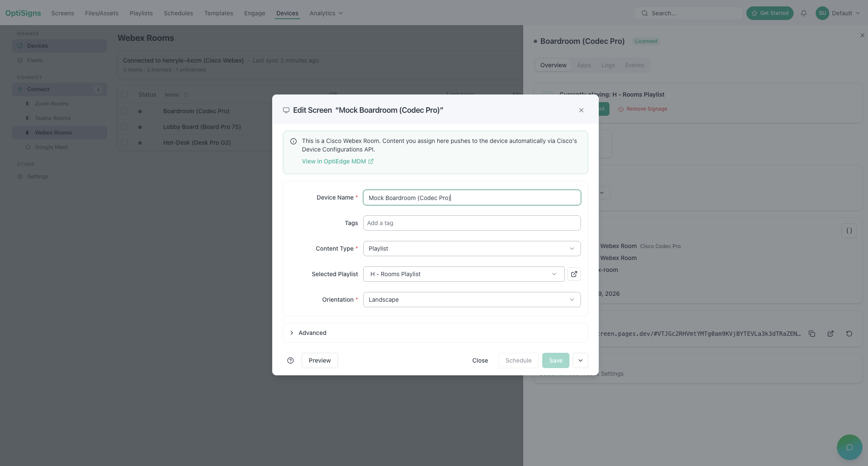Open the Default account dropdown
This screenshot has height=466, width=868.
[845, 13]
